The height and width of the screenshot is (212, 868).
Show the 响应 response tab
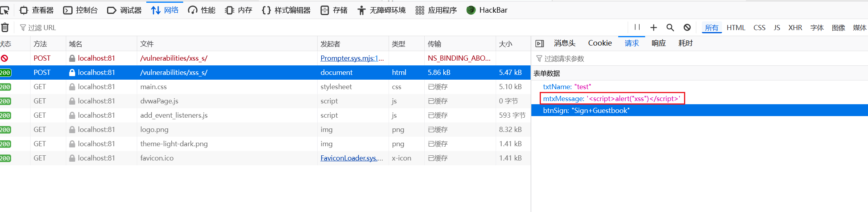click(x=658, y=43)
